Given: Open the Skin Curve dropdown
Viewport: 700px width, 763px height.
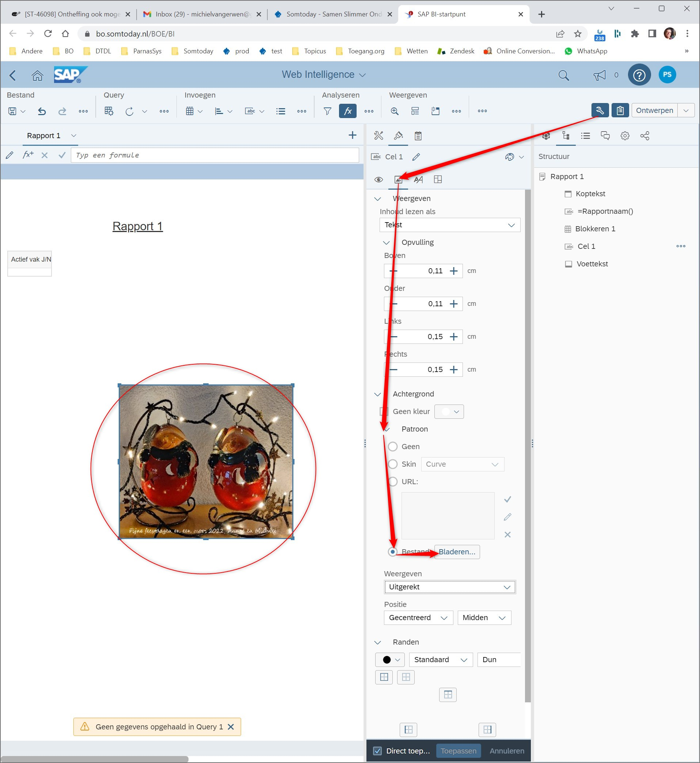Looking at the screenshot, I should (x=463, y=464).
